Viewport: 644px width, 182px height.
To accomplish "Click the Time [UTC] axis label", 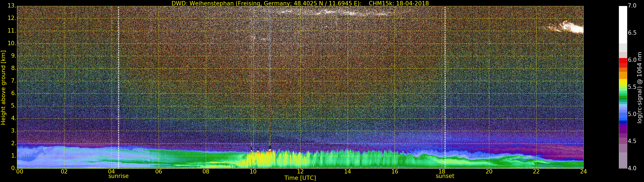I will (300, 178).
